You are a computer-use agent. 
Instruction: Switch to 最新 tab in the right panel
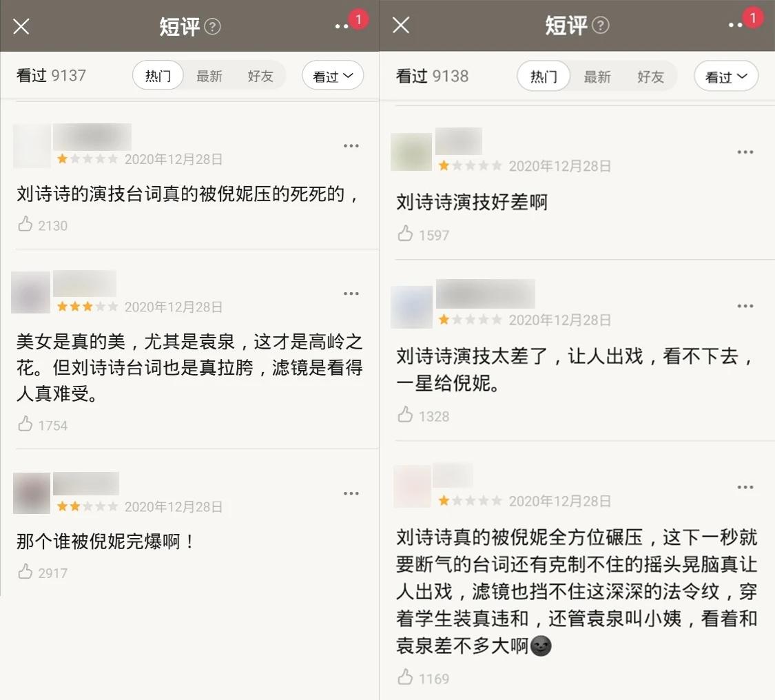[597, 76]
